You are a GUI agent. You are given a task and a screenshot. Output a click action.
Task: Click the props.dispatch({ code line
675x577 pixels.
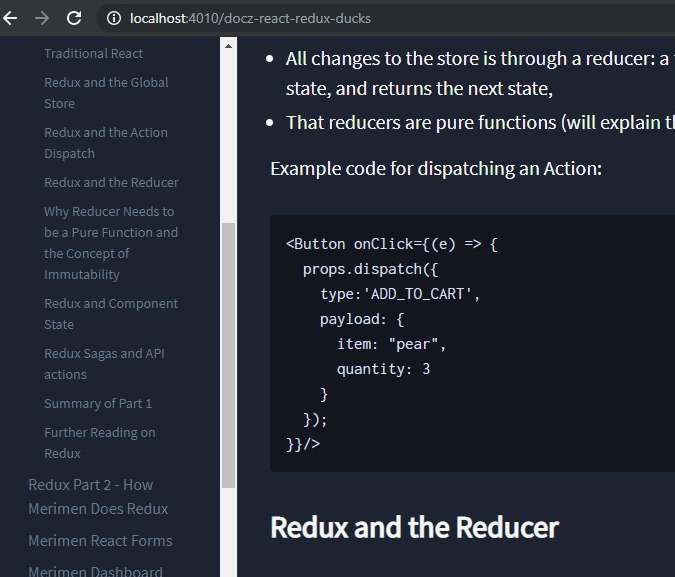[x=370, y=269]
